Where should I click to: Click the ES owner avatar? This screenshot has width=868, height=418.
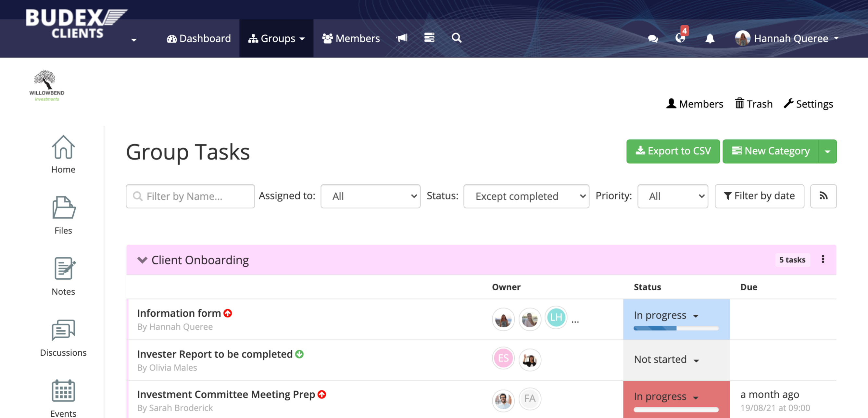(503, 358)
